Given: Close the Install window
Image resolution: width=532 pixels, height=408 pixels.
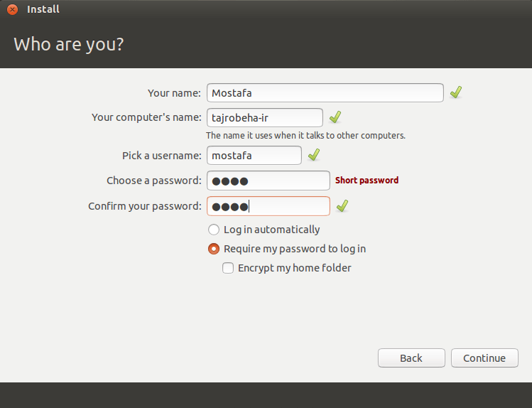Looking at the screenshot, I should [x=12, y=9].
